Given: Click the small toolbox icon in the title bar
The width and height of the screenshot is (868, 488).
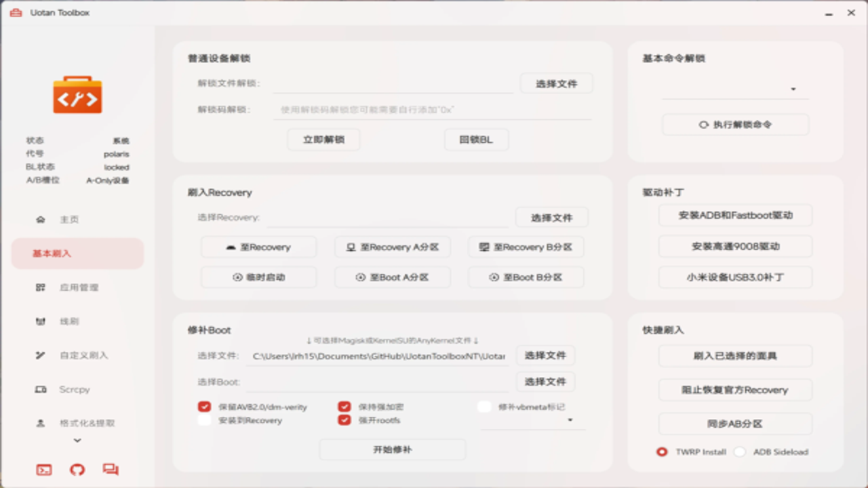Looking at the screenshot, I should (16, 12).
